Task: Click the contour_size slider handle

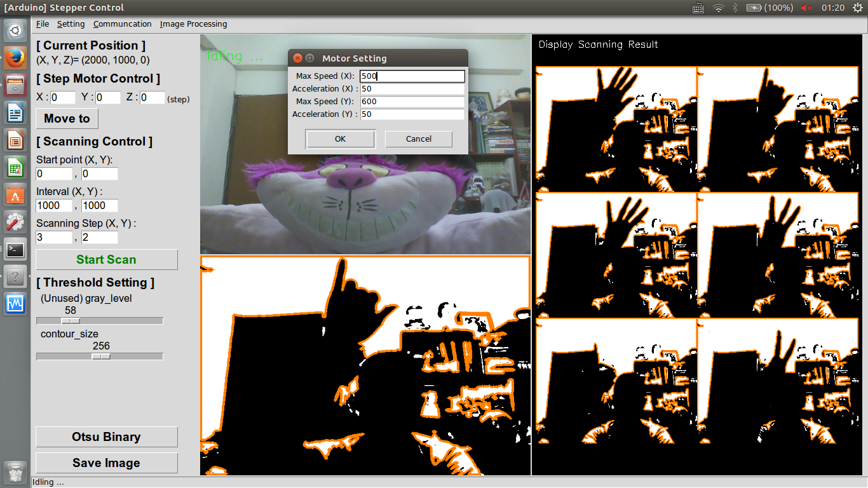Action: pyautogui.click(x=101, y=356)
